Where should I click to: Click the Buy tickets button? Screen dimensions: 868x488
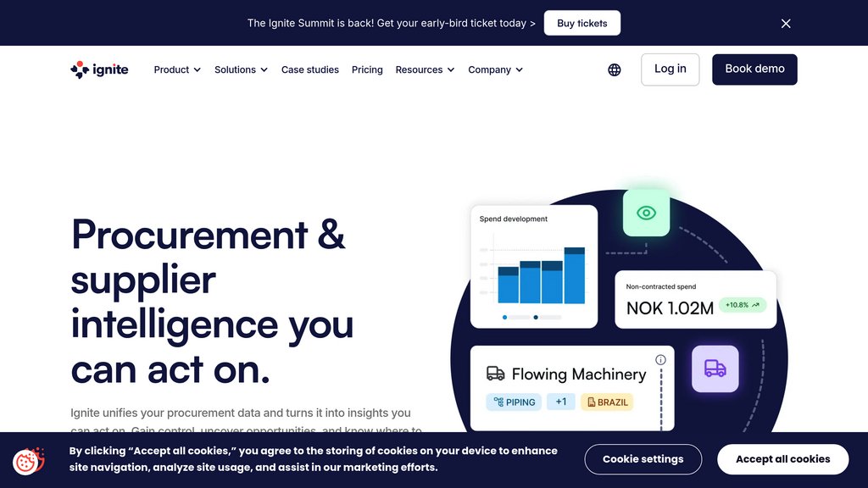(x=581, y=24)
